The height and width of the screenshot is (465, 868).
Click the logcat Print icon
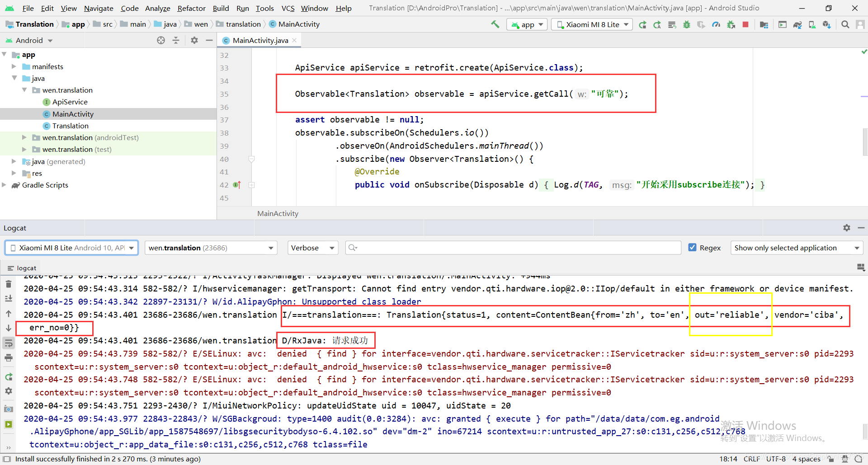[9, 358]
